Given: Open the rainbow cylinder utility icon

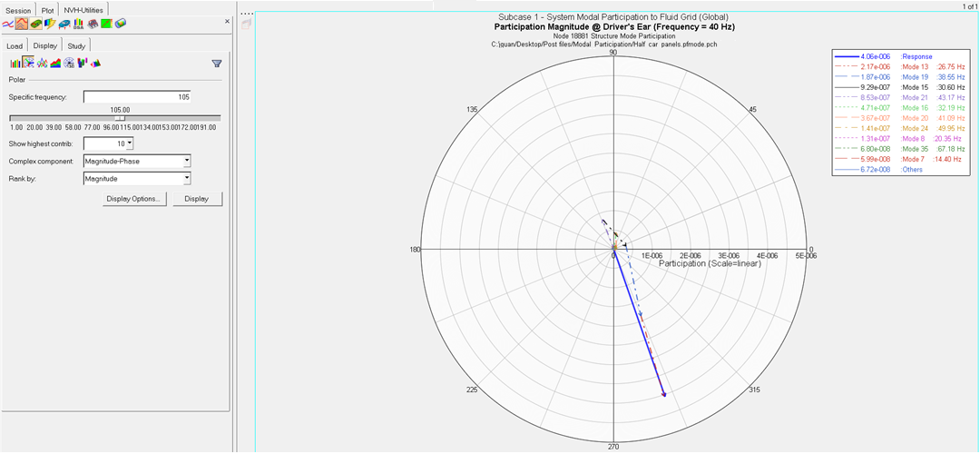Looking at the screenshot, I should coord(122,24).
